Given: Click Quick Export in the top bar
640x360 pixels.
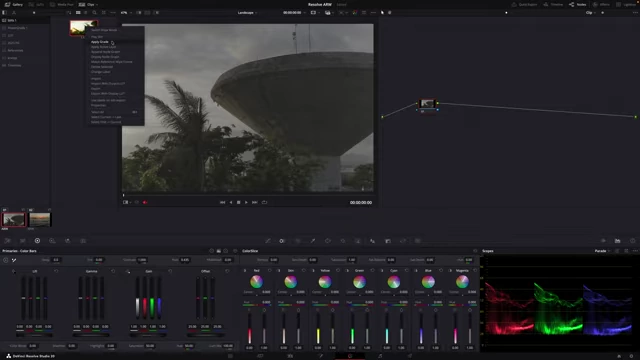Looking at the screenshot, I should coord(524,4).
